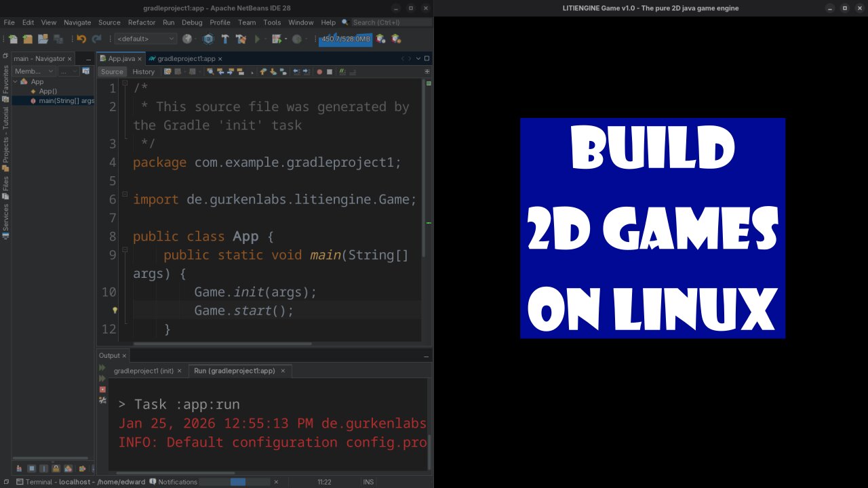This screenshot has height=488, width=868.
Task: Click the INS insert mode indicator
Action: [x=368, y=482]
